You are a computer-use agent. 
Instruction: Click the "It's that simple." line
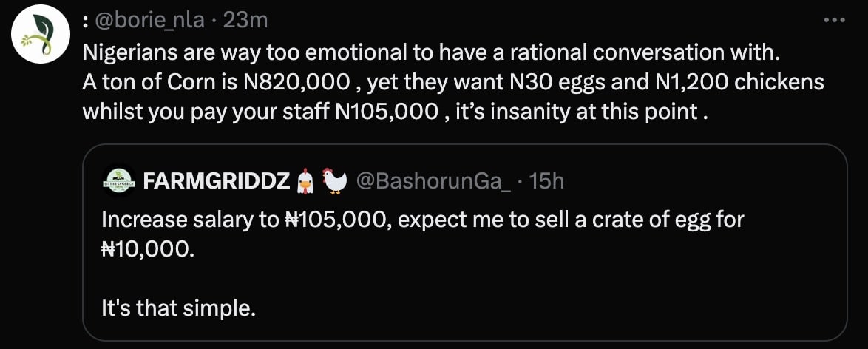pyautogui.click(x=178, y=307)
